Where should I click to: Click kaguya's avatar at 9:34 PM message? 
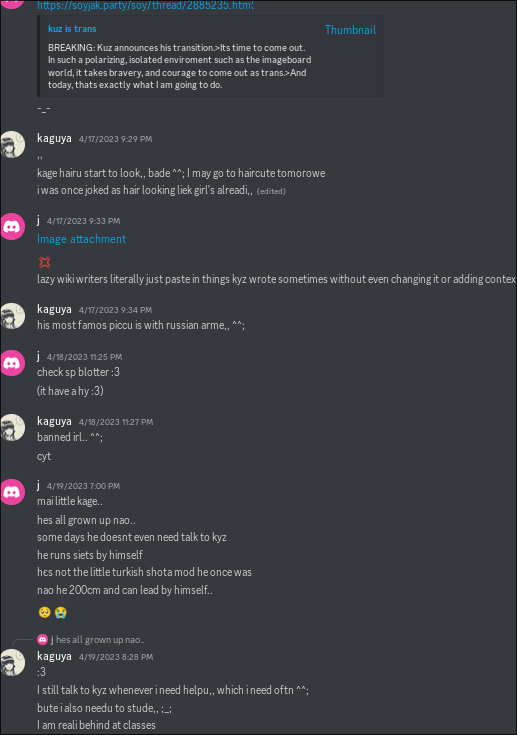pos(12,315)
